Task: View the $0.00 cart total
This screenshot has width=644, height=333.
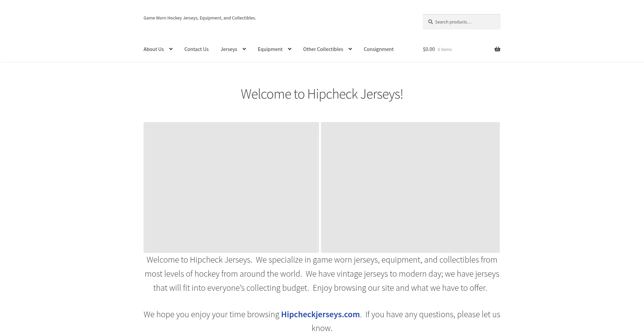Action: (429, 49)
